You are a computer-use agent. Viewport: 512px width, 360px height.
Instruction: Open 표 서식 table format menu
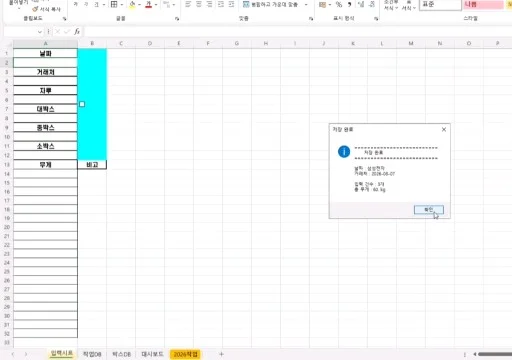pos(408,5)
